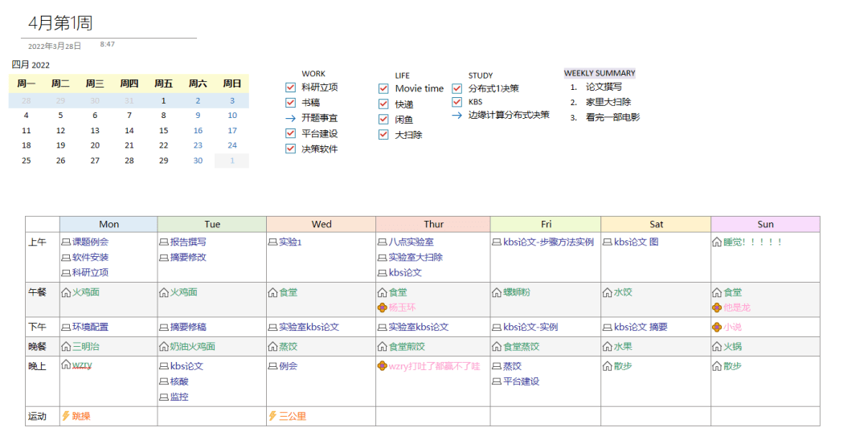Image resolution: width=868 pixels, height=444 pixels.
Task: Click date 15 in the calendar
Action: pos(163,131)
